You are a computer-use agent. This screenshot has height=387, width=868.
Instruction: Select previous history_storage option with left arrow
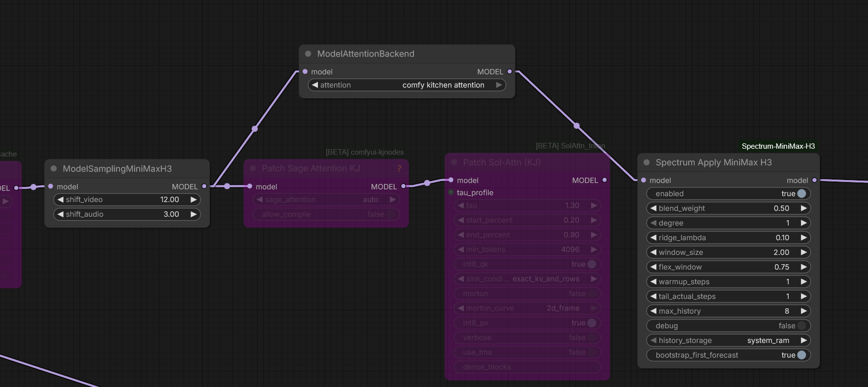point(653,341)
